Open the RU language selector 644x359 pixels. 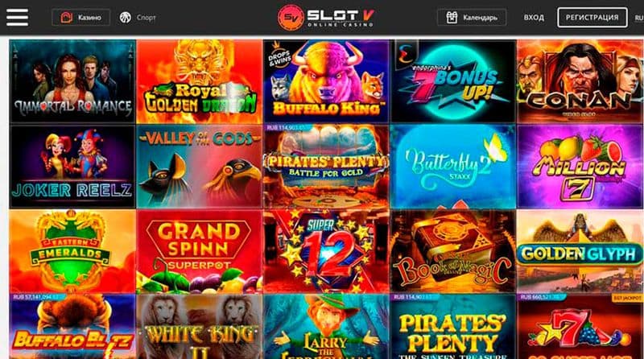pos(639,18)
